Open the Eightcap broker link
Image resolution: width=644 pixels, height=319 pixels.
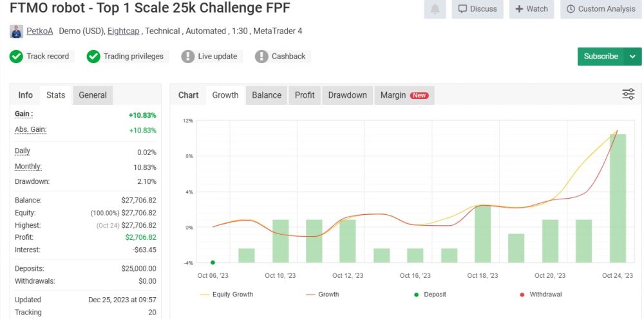point(126,31)
